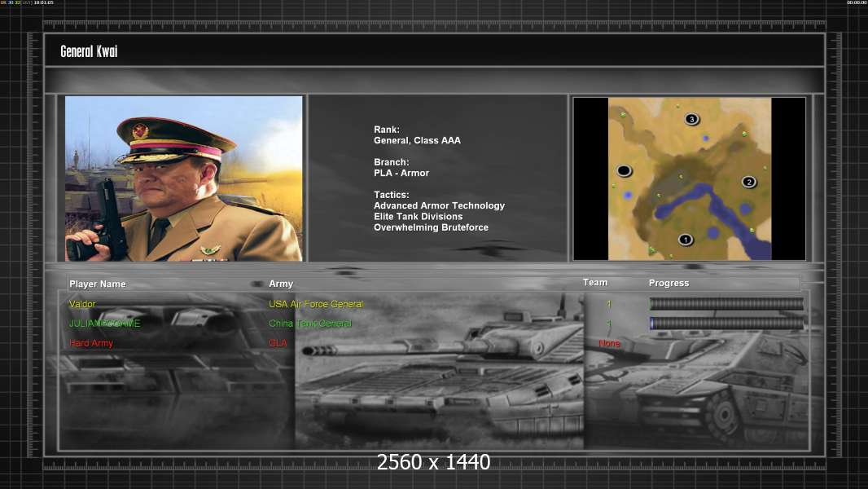
Task: Click the "Tactics:" label
Action: pos(392,195)
